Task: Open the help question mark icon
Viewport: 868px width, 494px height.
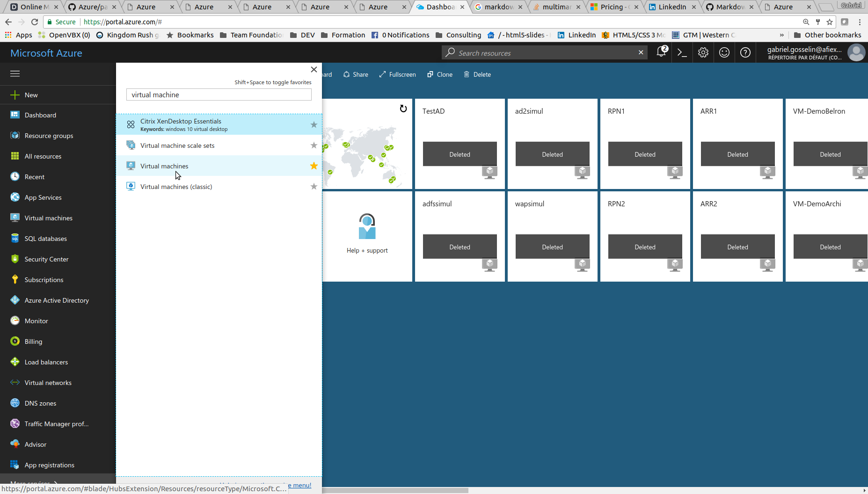Action: [x=745, y=52]
